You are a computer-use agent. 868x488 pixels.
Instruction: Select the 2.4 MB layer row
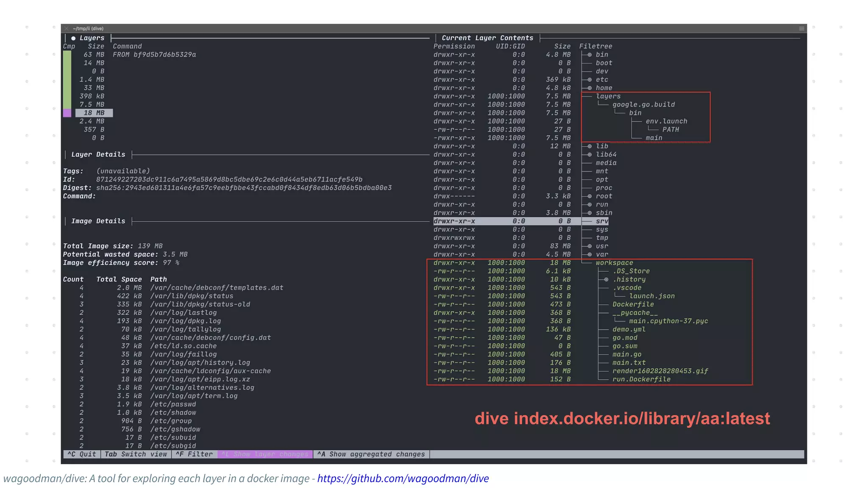pos(92,121)
